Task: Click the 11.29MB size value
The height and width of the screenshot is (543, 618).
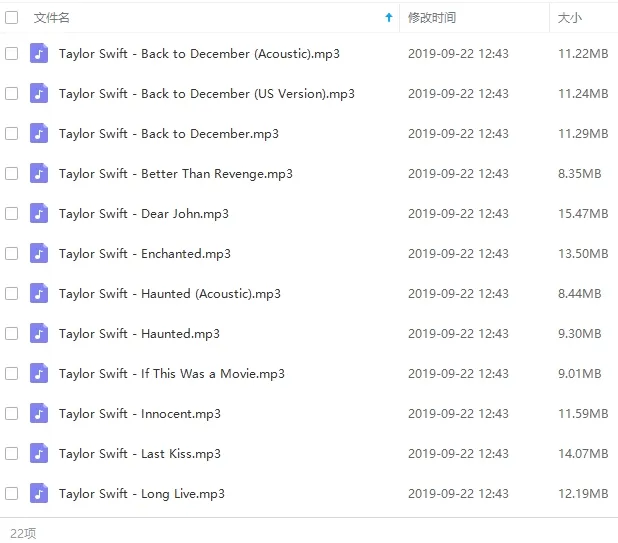Action: (x=583, y=134)
